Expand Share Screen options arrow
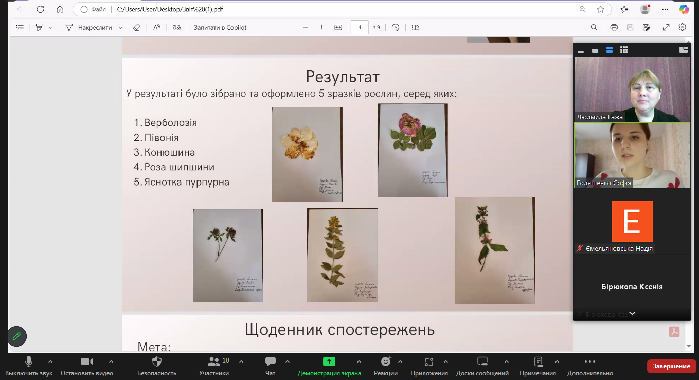 tap(359, 362)
